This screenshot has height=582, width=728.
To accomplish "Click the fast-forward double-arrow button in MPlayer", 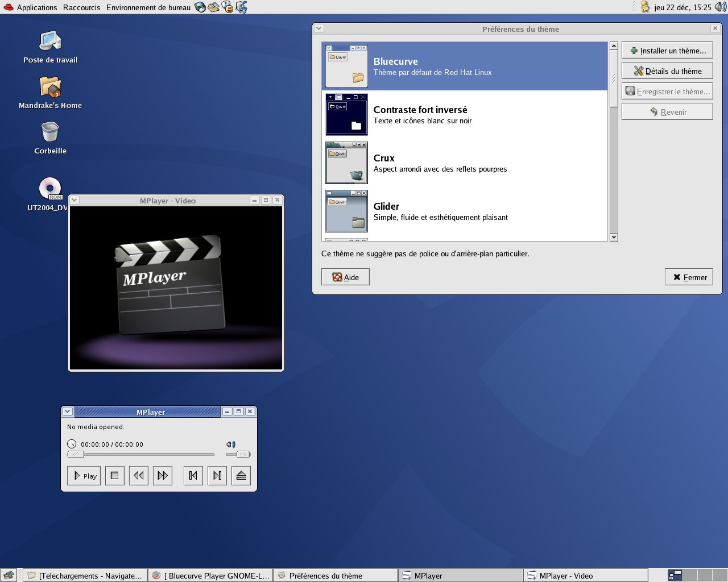I will pyautogui.click(x=163, y=475).
